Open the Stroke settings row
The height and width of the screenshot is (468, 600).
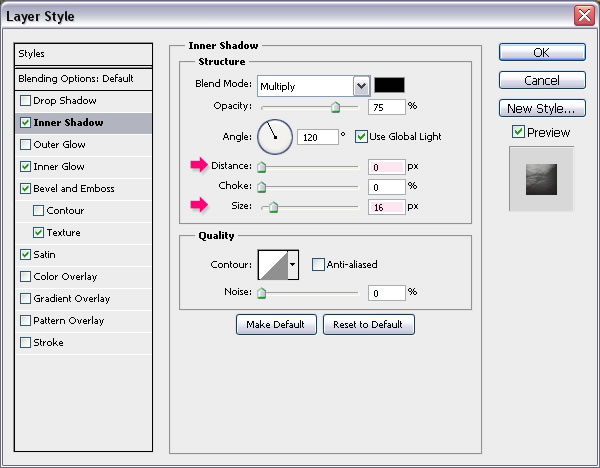point(83,343)
